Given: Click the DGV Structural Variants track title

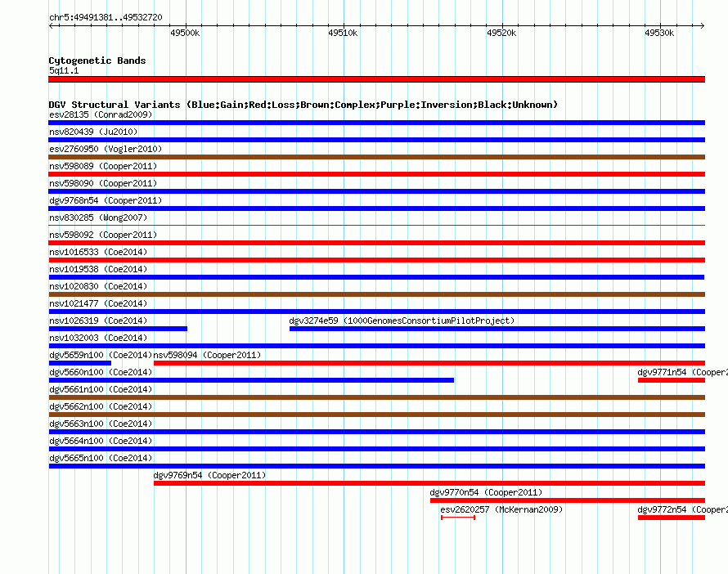Looking at the screenshot, I should (303, 105).
